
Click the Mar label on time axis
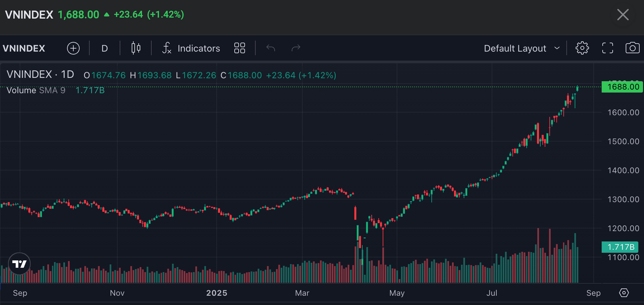(x=302, y=293)
